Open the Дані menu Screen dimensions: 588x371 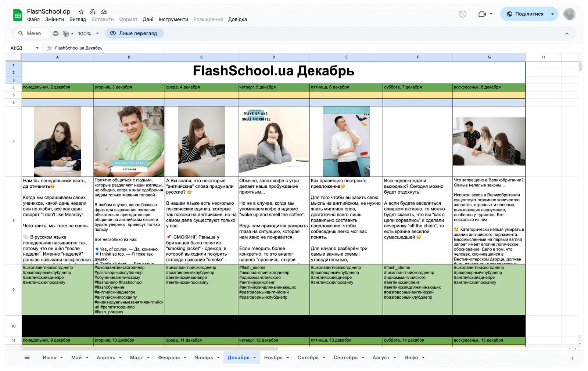[148, 19]
